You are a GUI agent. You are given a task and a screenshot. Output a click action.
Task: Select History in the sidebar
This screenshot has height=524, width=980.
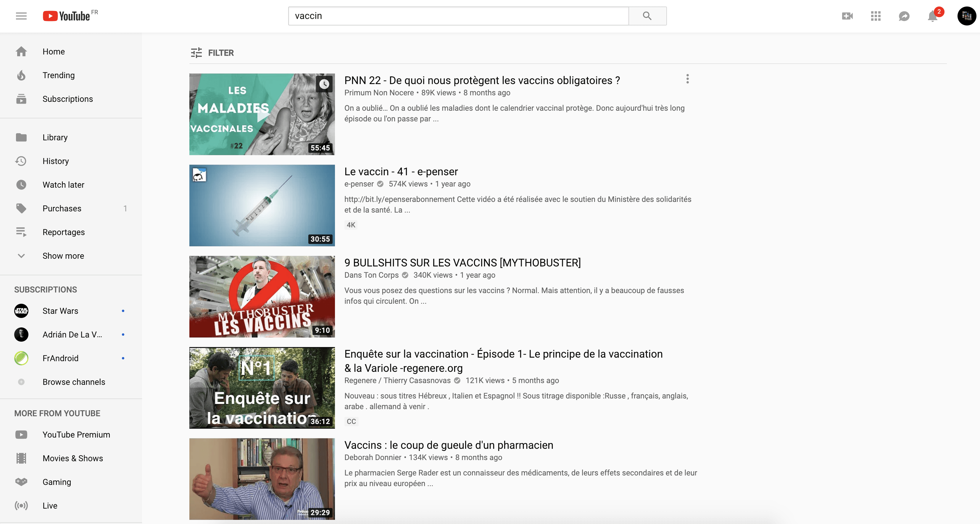tap(56, 161)
